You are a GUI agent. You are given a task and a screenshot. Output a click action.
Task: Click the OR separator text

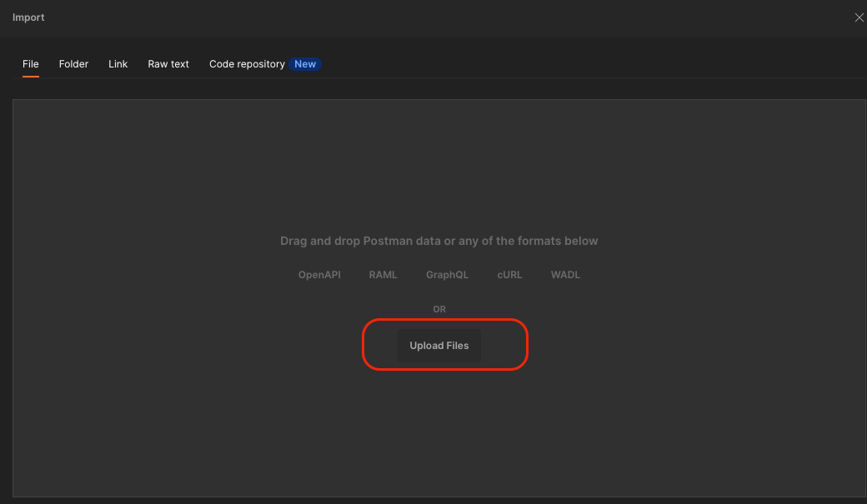439,309
